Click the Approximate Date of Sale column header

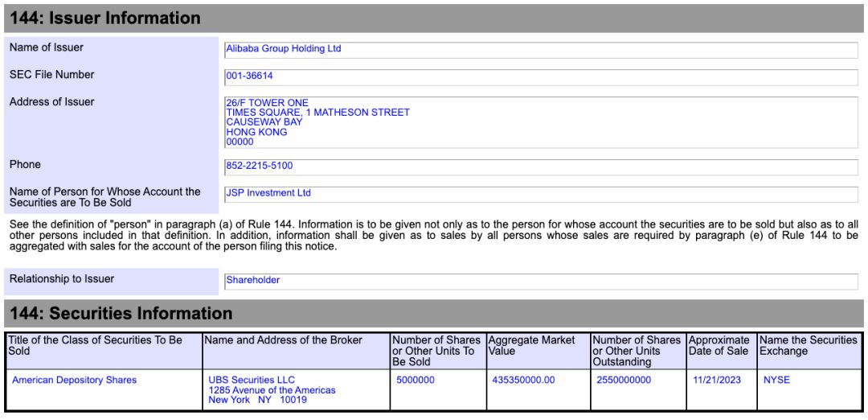720,346
